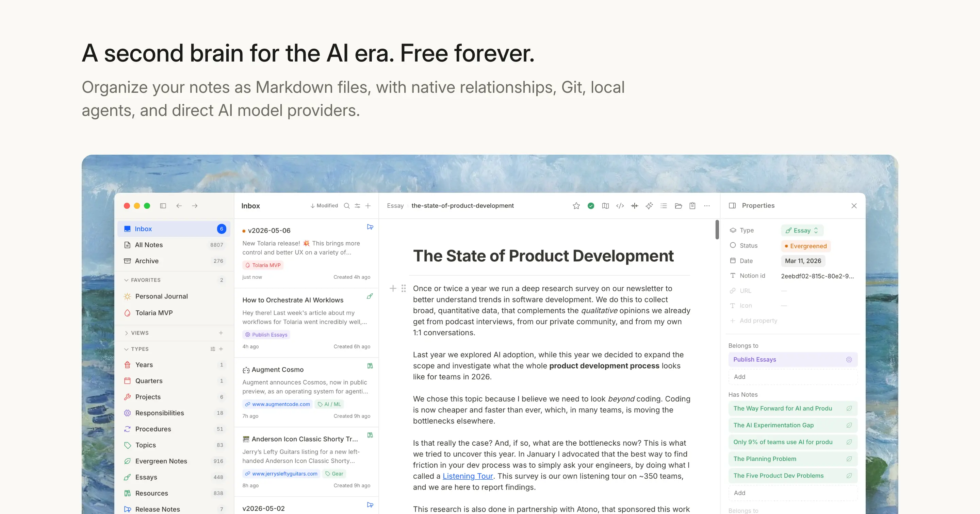This screenshot has height=514, width=980.
Task: Click the narrow-width arrows icon
Action: pos(635,206)
